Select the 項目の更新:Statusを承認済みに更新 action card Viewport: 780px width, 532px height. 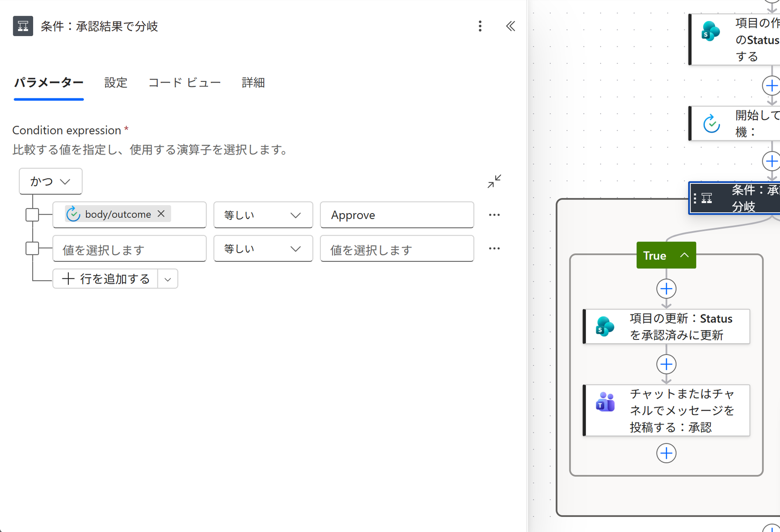[x=666, y=326]
